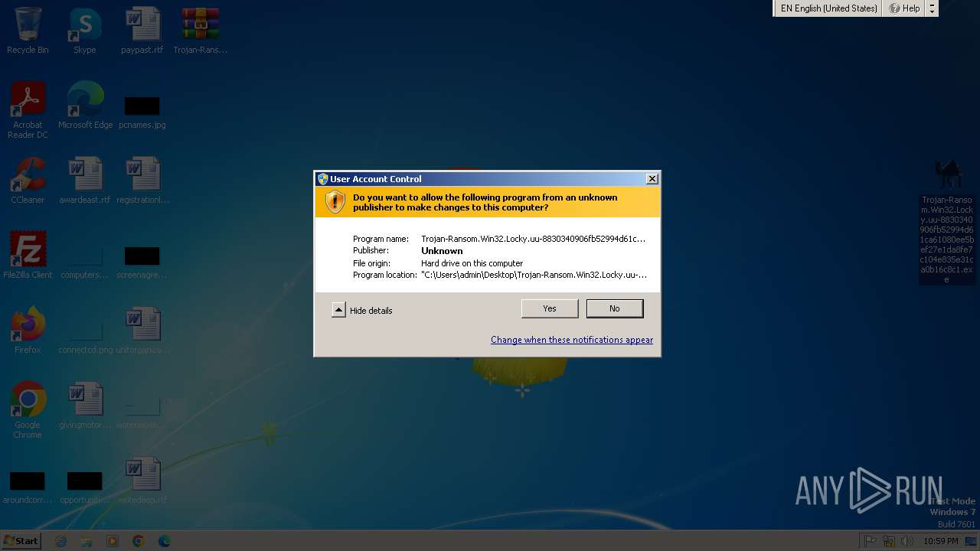This screenshot has height=551, width=980.
Task: Click the Publisher Unknown text
Action: click(442, 251)
